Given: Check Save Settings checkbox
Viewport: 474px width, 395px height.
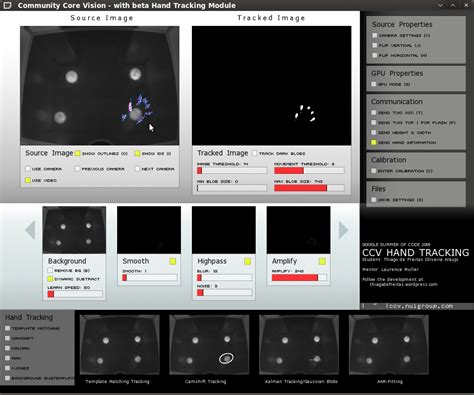Looking at the screenshot, I should coord(374,200).
